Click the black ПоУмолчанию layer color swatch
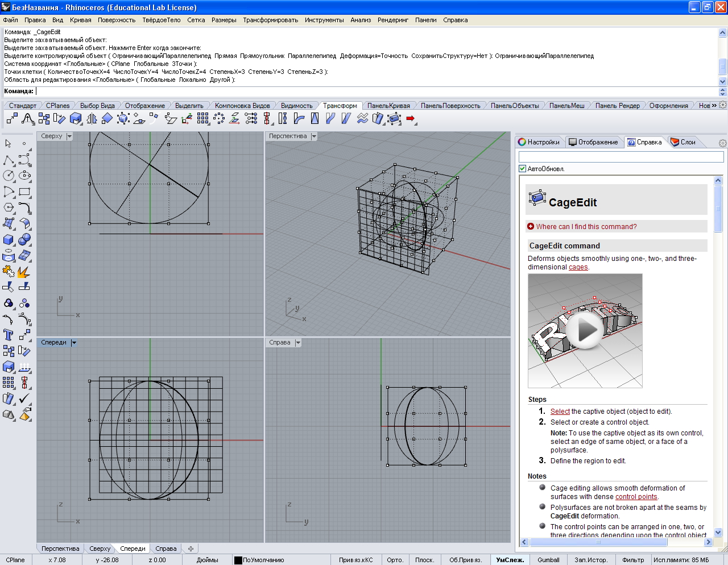728x565 pixels. [x=238, y=560]
